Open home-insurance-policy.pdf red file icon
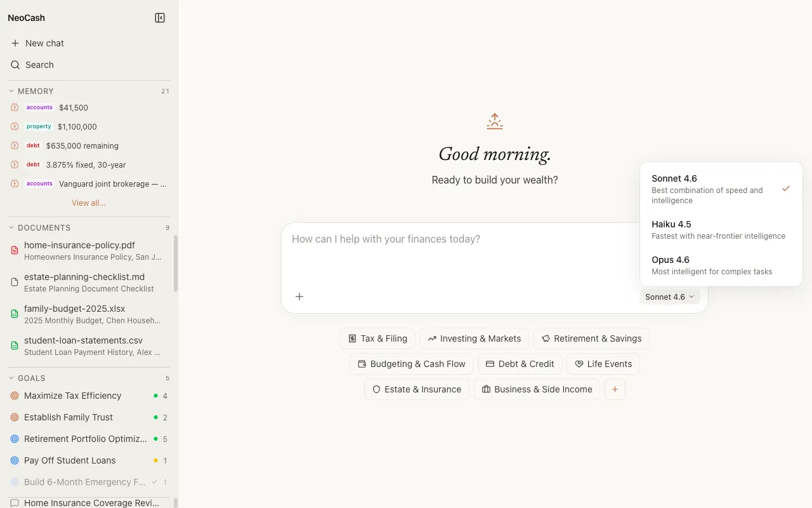The width and height of the screenshot is (812, 508). (15, 250)
